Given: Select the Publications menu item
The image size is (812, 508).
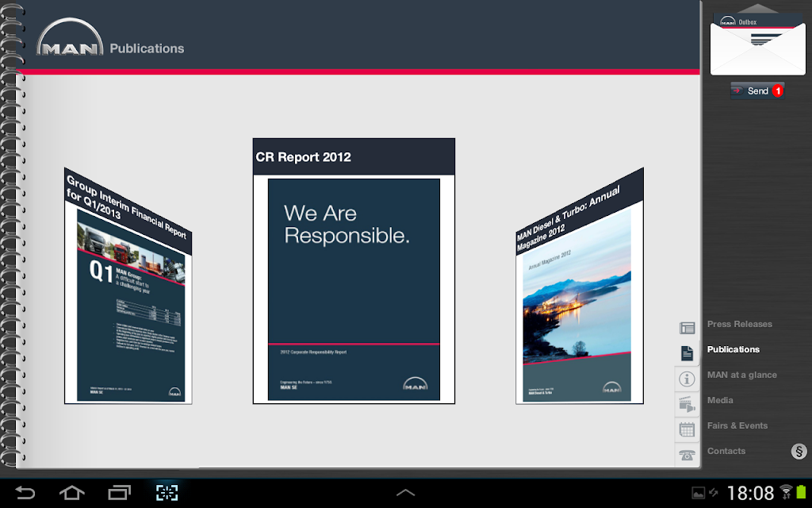Looking at the screenshot, I should [733, 349].
